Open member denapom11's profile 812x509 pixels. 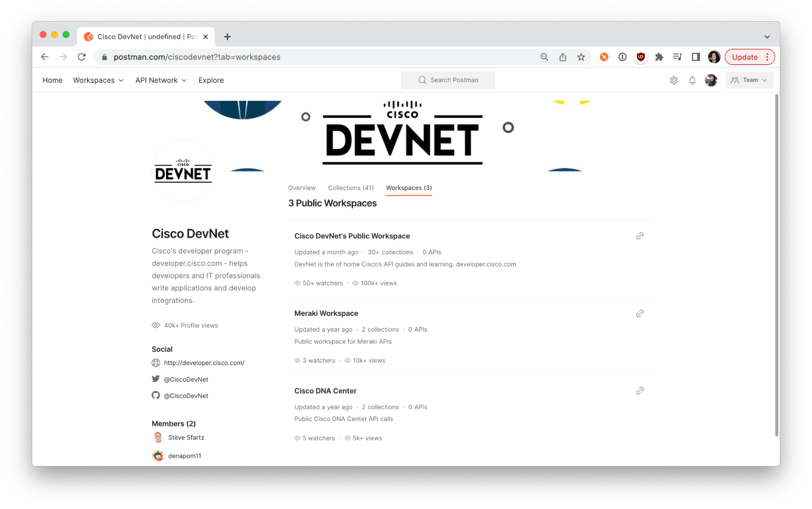[x=184, y=456]
